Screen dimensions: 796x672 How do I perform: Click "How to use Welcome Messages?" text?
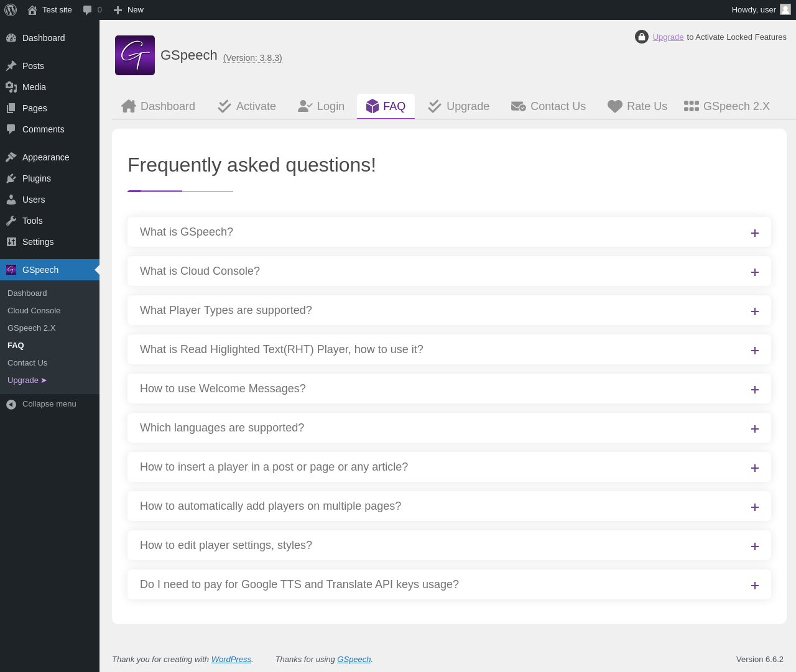tap(223, 389)
